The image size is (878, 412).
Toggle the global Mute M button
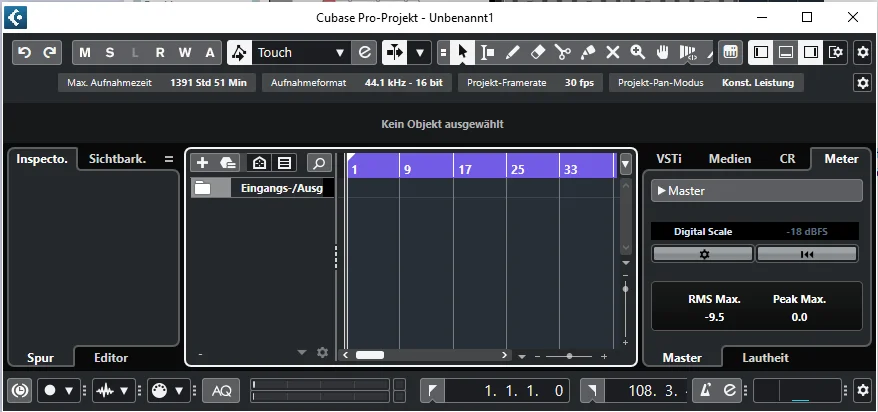click(85, 53)
